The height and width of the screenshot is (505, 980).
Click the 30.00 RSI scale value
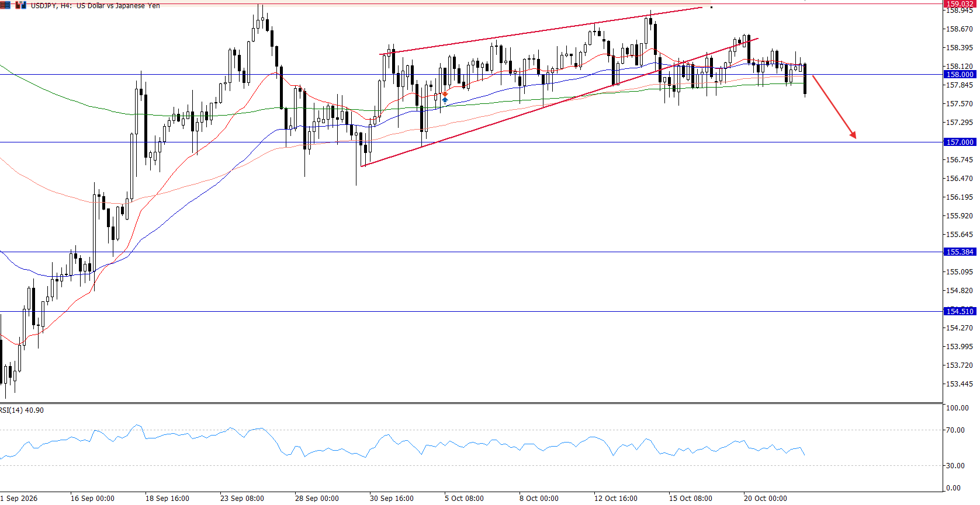pos(955,465)
